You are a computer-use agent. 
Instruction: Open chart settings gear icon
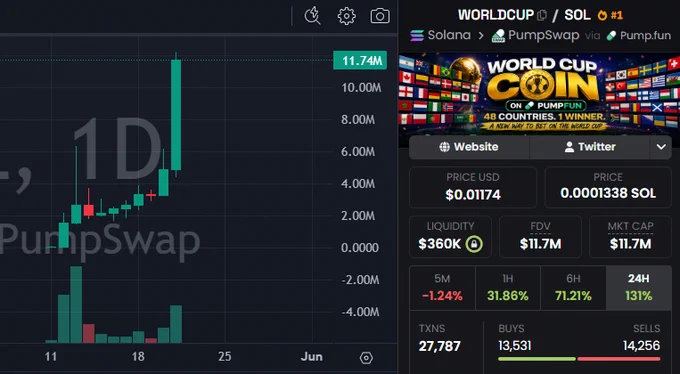[347, 16]
